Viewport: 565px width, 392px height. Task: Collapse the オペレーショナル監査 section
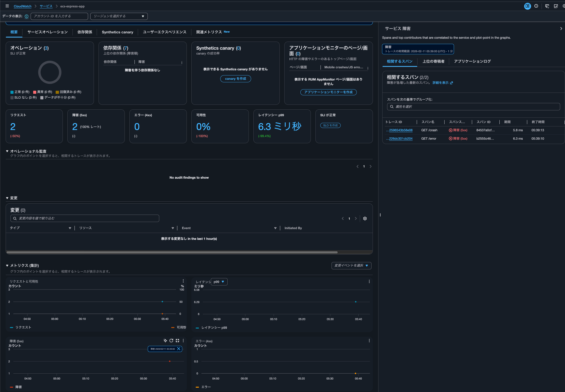click(7, 151)
